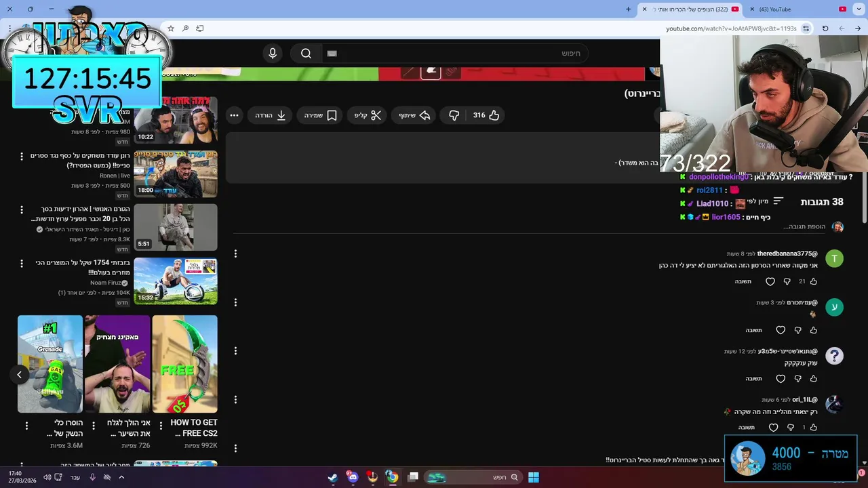This screenshot has height=488, width=868.
Task: Save the video using the bookmark button
Action: click(x=320, y=115)
